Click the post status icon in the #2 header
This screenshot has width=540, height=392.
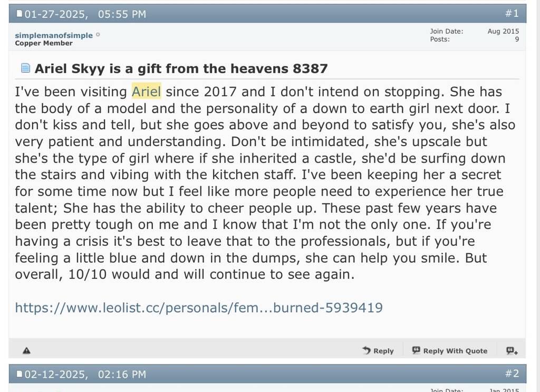[20, 374]
